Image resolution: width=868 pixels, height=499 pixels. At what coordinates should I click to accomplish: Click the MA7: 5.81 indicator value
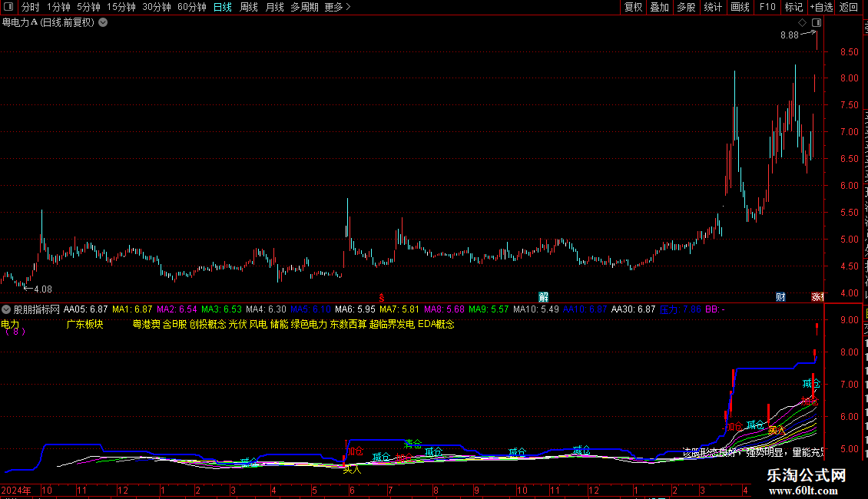pyautogui.click(x=399, y=309)
